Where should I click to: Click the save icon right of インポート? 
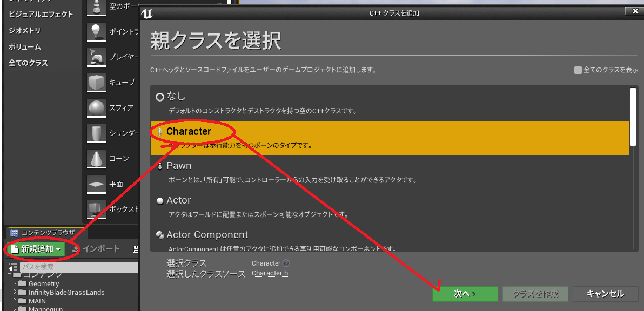(136, 249)
